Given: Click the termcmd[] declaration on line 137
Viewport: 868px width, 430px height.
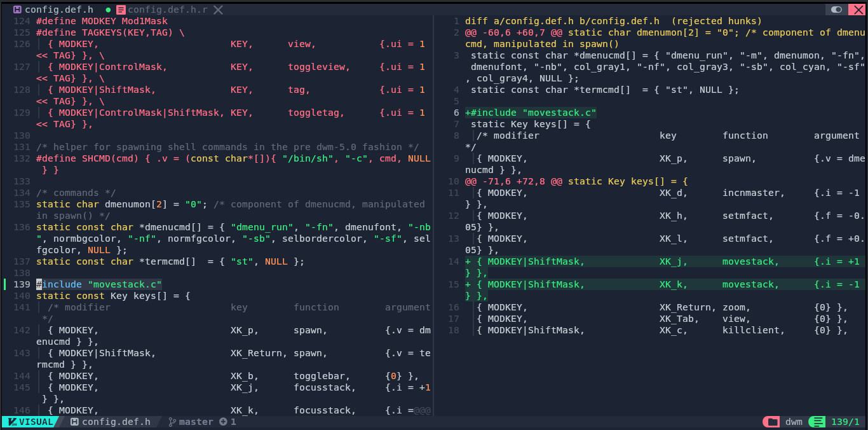Looking at the screenshot, I should 170,261.
